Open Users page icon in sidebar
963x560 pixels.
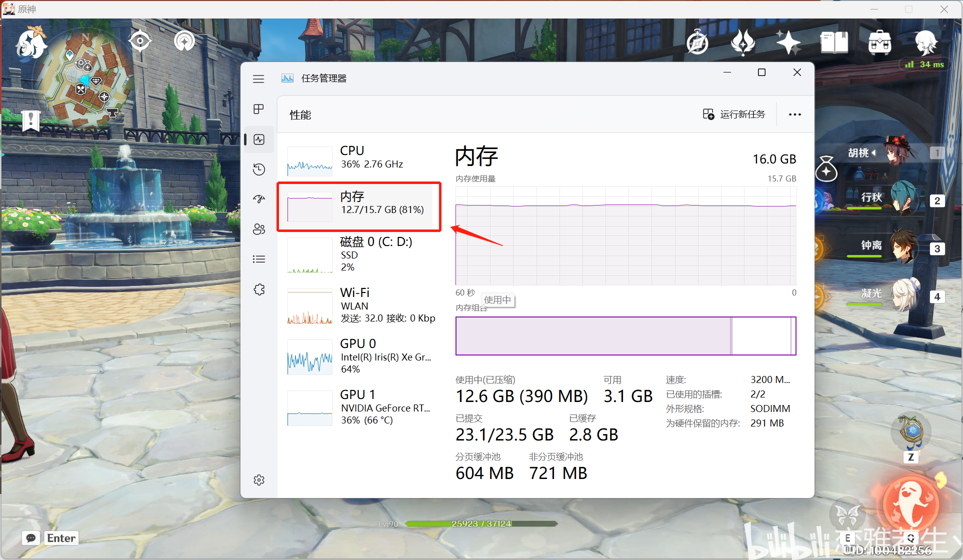click(259, 229)
